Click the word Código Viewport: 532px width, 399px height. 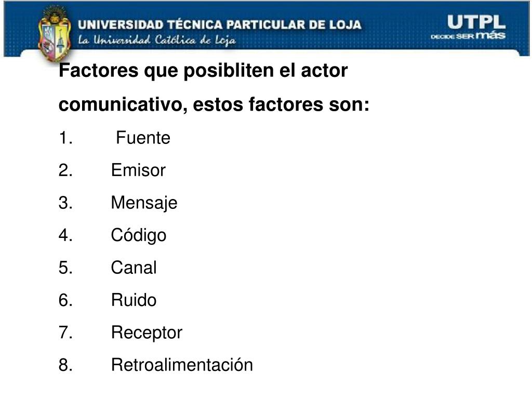139,235
